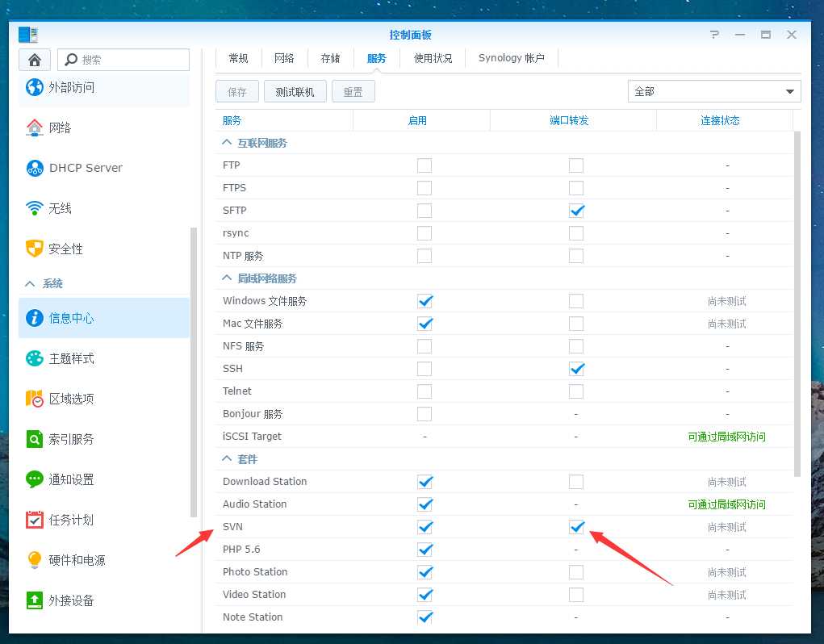Select the 服务 tab
824x644 pixels.
376,58
